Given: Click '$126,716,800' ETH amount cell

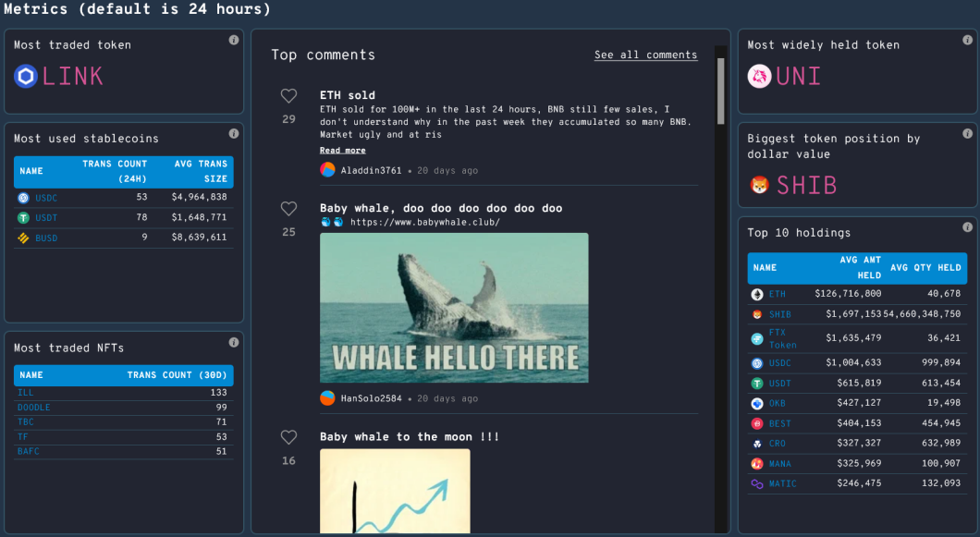Looking at the screenshot, I should [x=848, y=294].
